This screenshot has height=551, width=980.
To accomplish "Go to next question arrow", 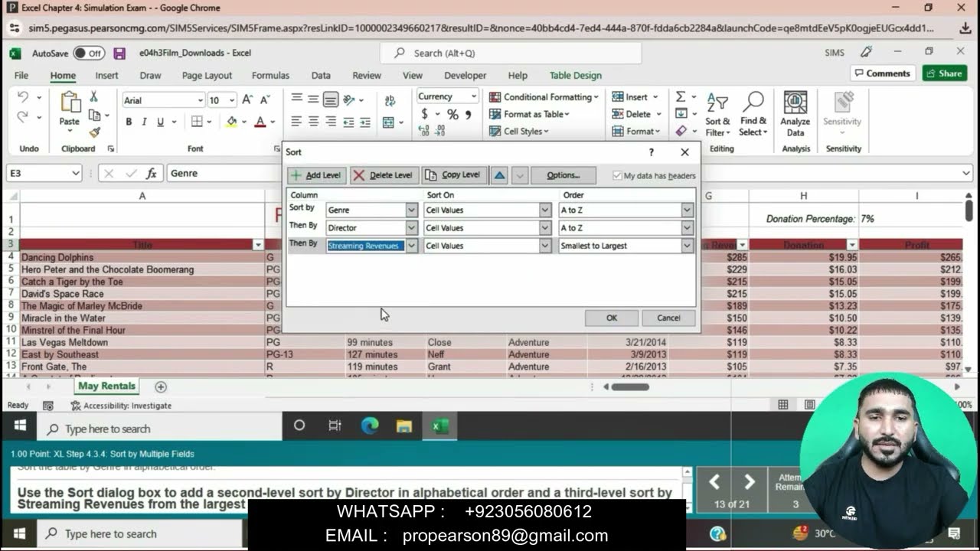I will (749, 481).
